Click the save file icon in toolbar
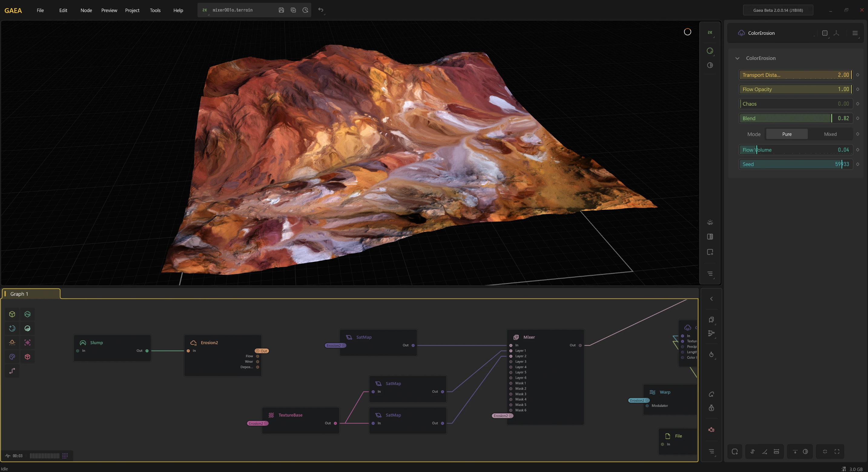This screenshot has width=868, height=472. coord(281,10)
